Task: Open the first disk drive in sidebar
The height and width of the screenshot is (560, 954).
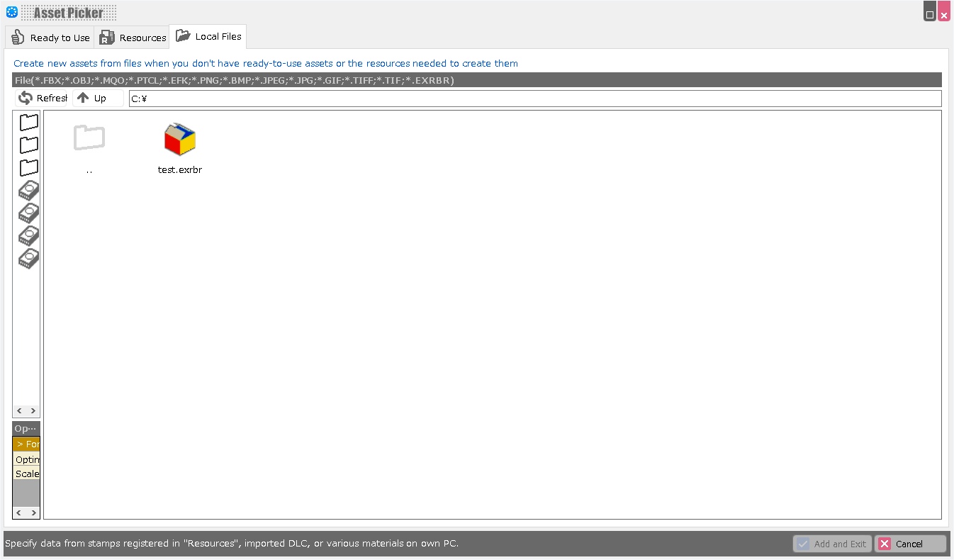Action: pos(28,190)
